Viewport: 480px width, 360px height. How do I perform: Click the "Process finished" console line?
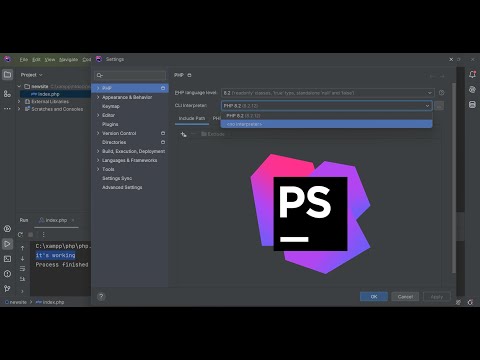click(x=62, y=265)
